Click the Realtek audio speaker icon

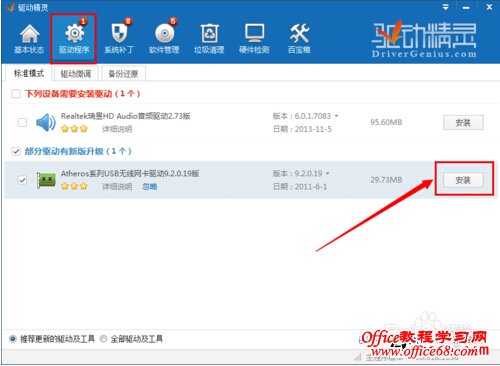[x=46, y=122]
